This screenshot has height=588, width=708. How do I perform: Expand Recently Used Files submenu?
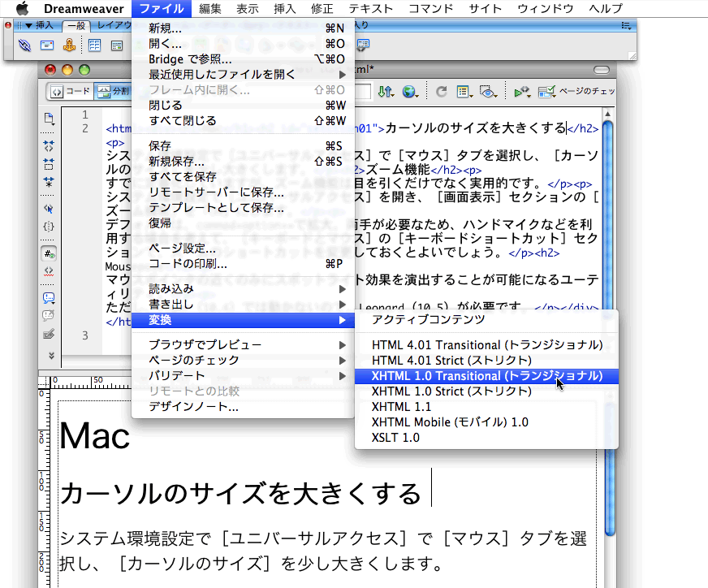pyautogui.click(x=343, y=75)
